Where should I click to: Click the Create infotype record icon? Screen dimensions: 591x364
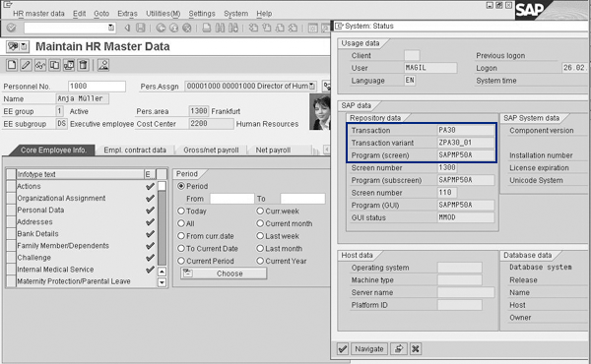(x=12, y=65)
